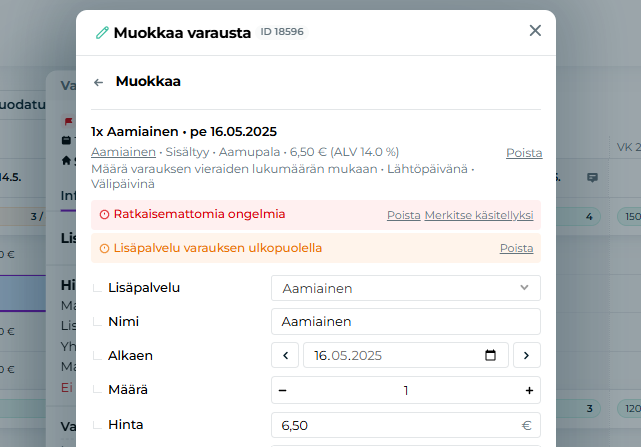Click the pencil edit icon in header
Image resolution: width=641 pixels, height=447 pixels.
tap(101, 32)
